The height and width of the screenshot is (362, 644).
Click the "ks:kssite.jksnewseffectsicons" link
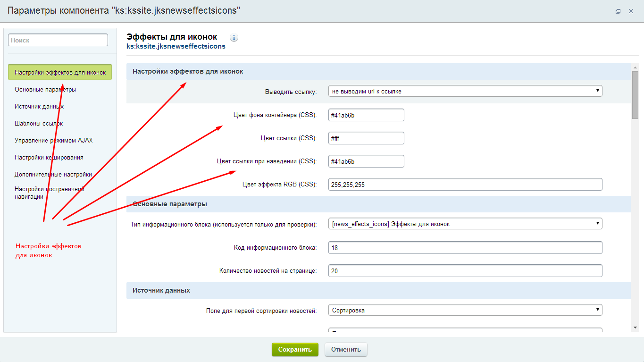pos(176,46)
